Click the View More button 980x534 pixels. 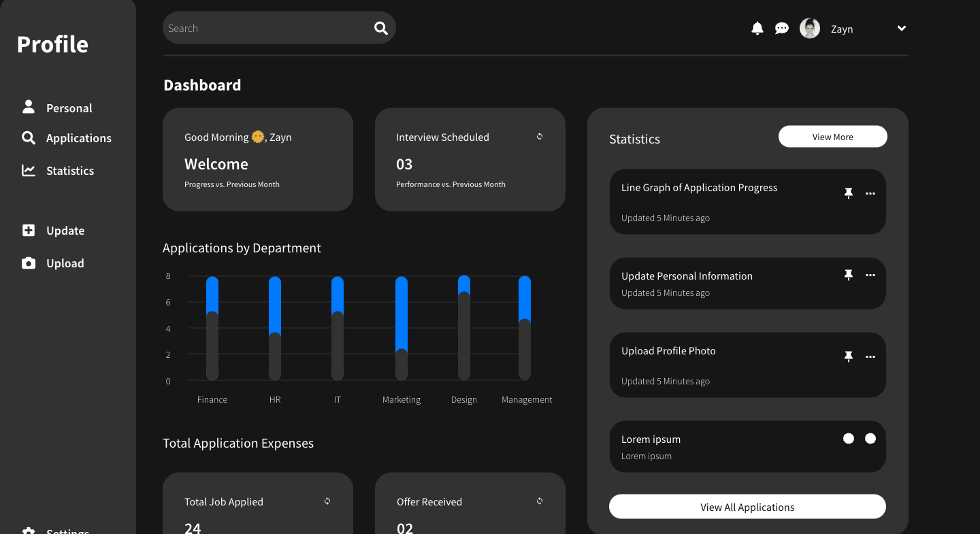[832, 137]
